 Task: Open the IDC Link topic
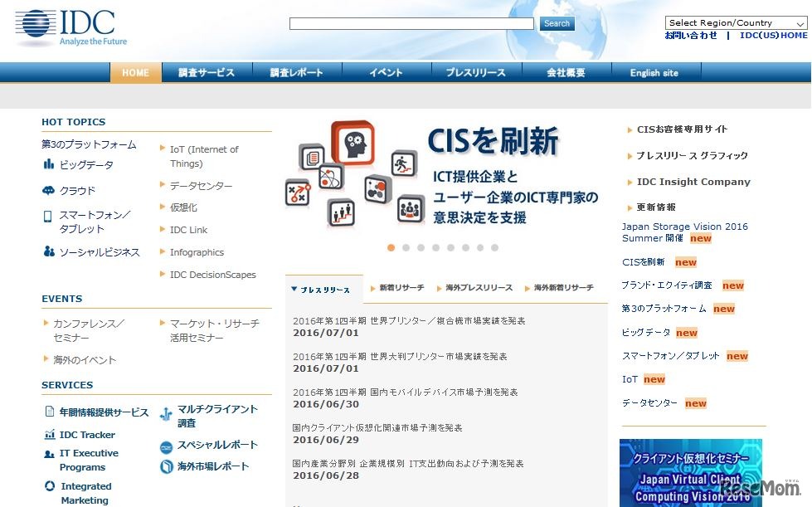click(x=188, y=229)
